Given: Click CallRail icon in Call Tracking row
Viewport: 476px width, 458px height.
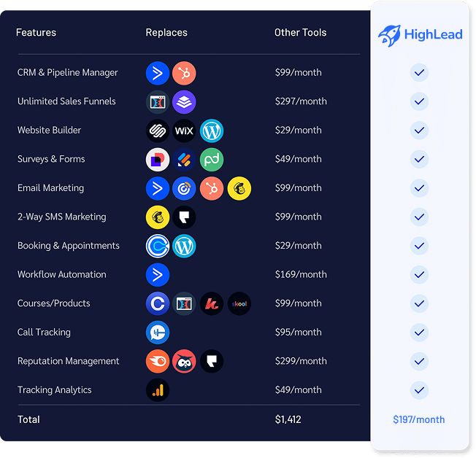Looking at the screenshot, I should 158,333.
